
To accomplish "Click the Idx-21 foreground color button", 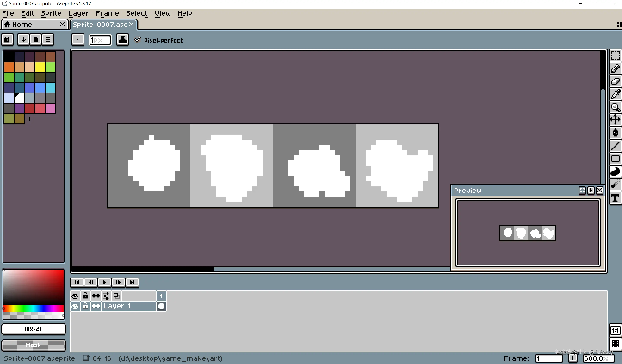I will pyautogui.click(x=33, y=329).
